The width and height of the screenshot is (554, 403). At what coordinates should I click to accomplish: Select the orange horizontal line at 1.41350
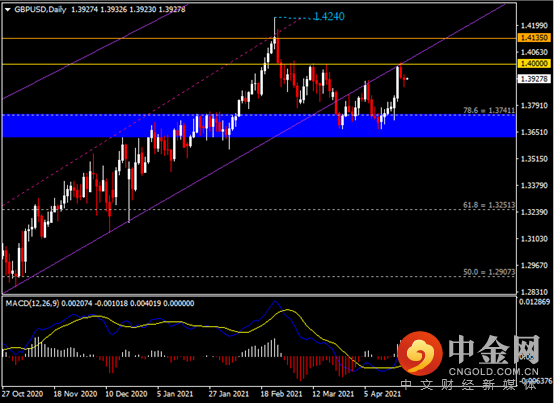(259, 38)
